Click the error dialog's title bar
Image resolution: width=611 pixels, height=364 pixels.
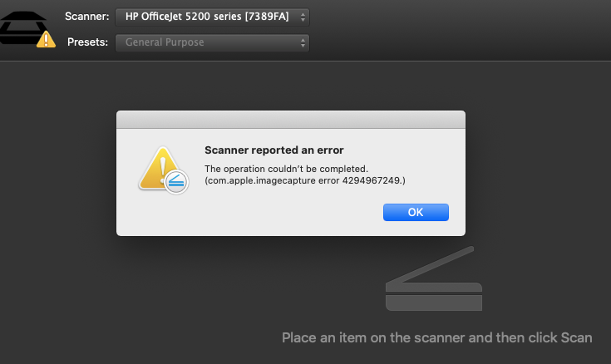[x=291, y=120]
